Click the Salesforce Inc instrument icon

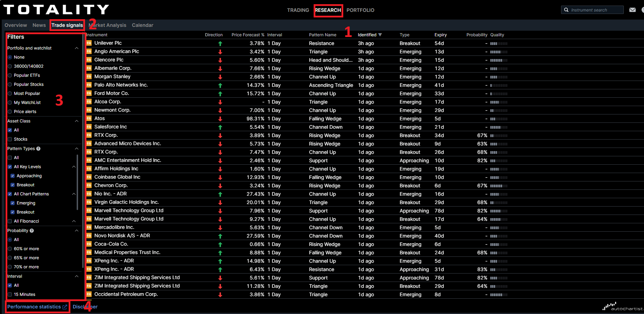coord(89,127)
